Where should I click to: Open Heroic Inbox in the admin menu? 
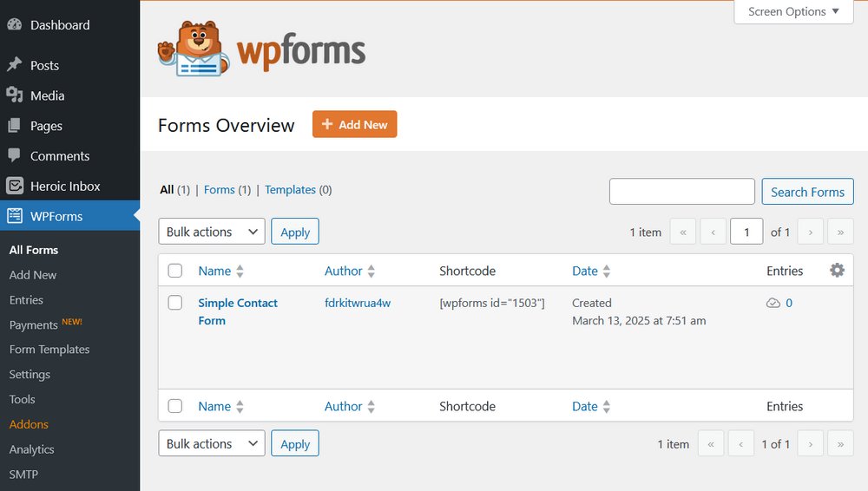[x=65, y=187]
